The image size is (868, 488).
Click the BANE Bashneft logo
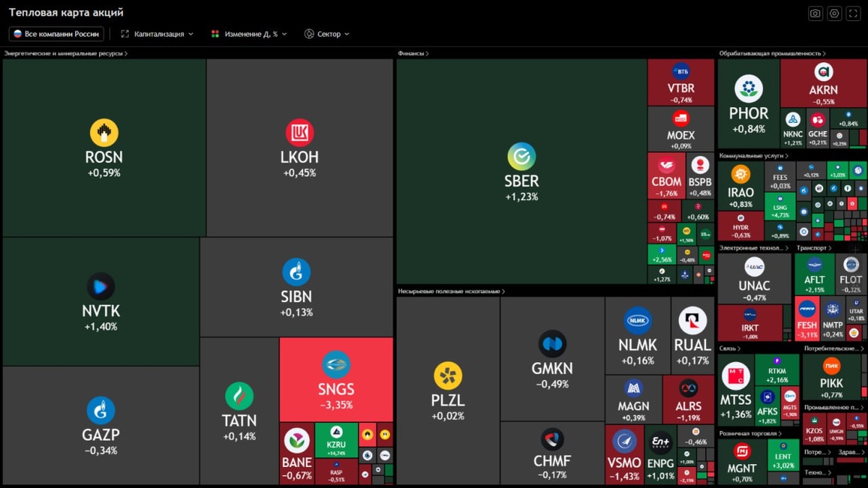tap(297, 441)
